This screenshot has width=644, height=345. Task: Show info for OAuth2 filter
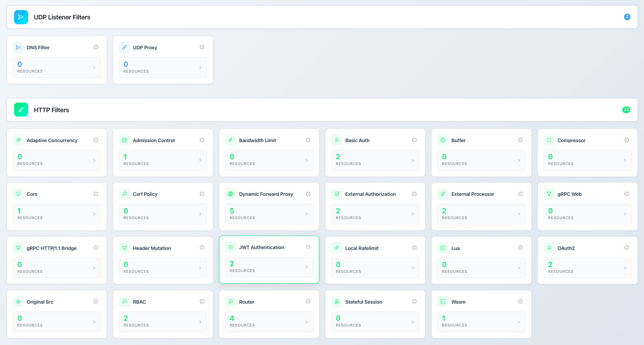[x=626, y=248]
